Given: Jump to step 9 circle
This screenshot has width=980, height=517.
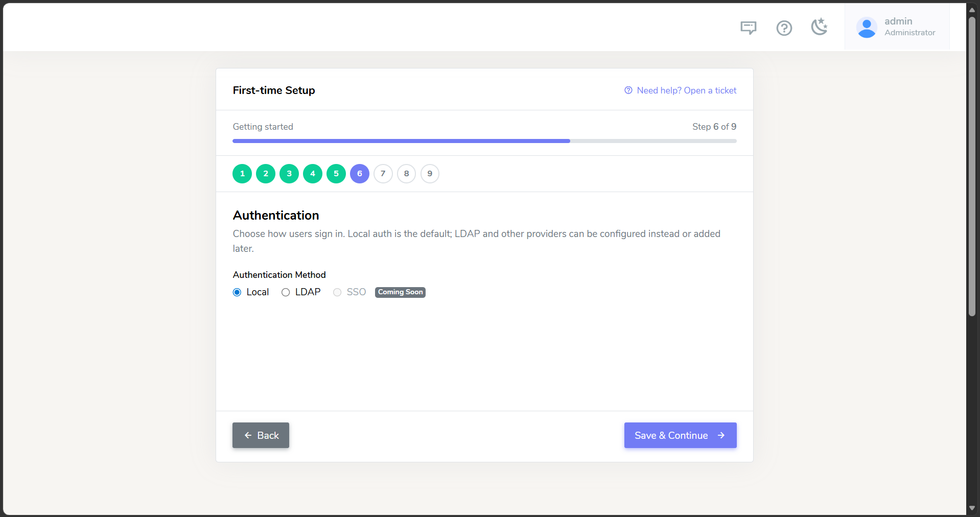Looking at the screenshot, I should (x=430, y=174).
